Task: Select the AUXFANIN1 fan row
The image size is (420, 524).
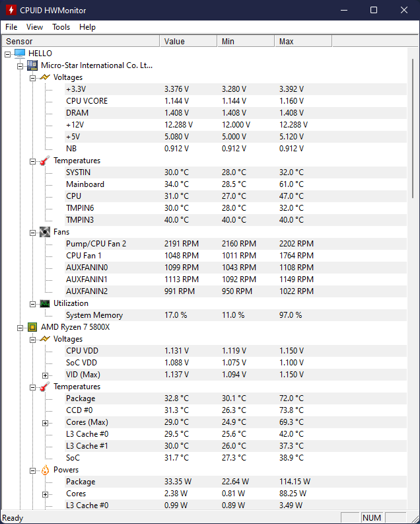Action: 236,280
